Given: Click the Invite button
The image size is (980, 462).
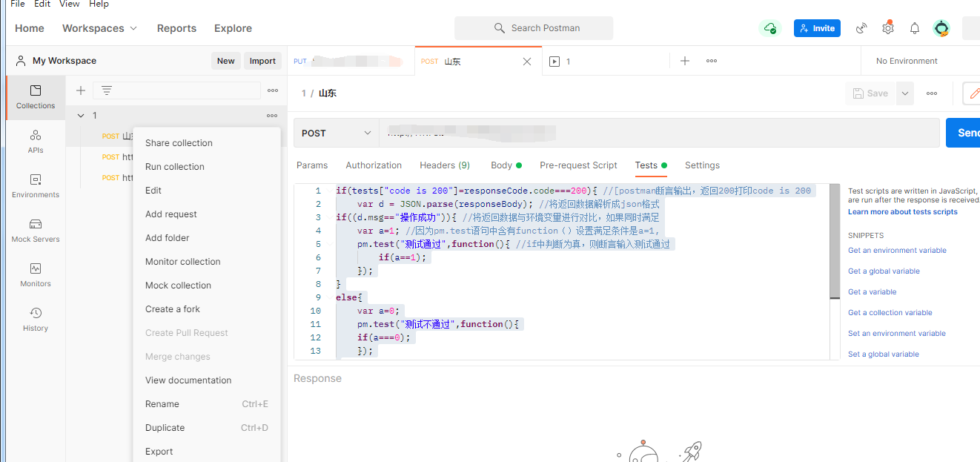Looking at the screenshot, I should tap(817, 28).
